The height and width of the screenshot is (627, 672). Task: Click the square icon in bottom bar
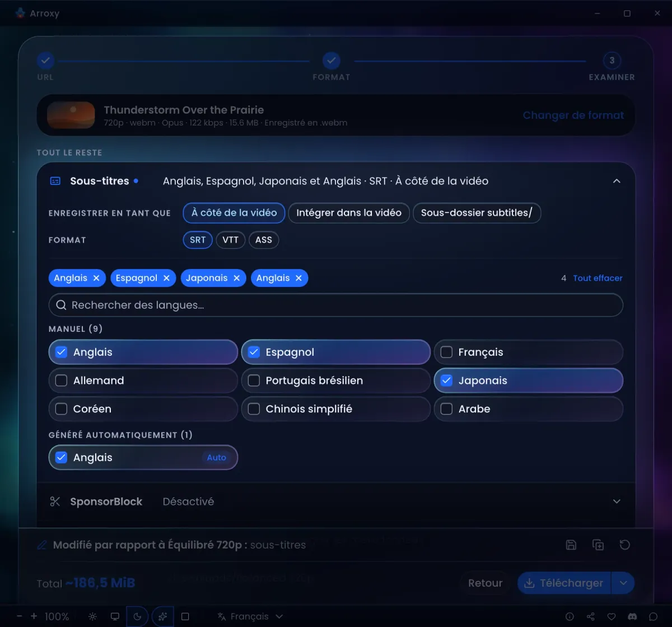coord(185,616)
